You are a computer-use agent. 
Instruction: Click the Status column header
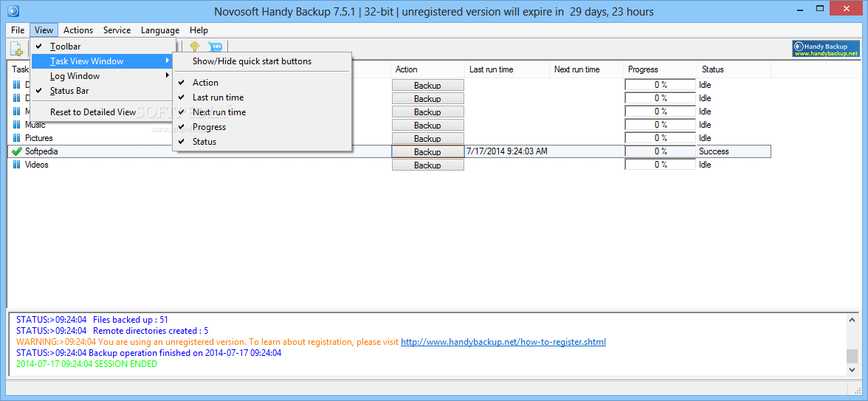click(x=734, y=69)
